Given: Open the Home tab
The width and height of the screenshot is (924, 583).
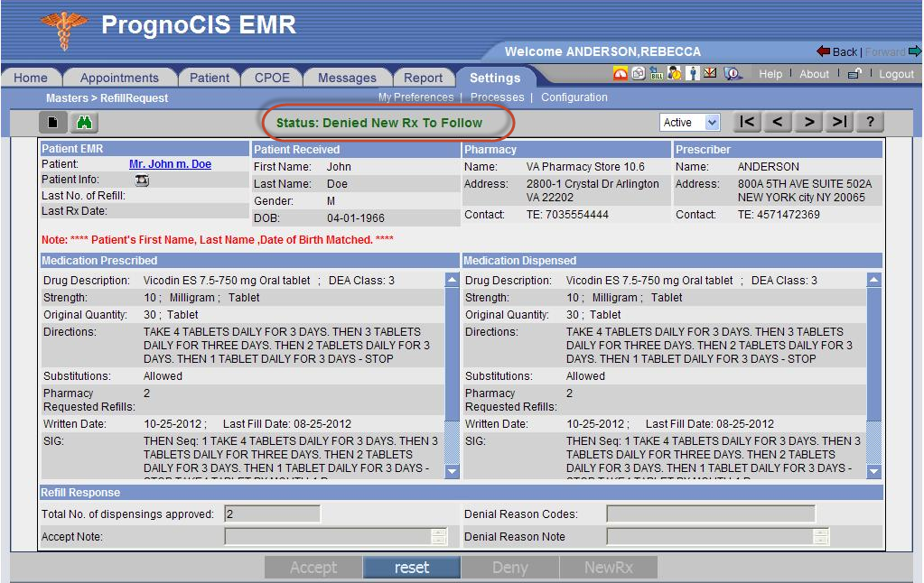Looking at the screenshot, I should (31, 78).
